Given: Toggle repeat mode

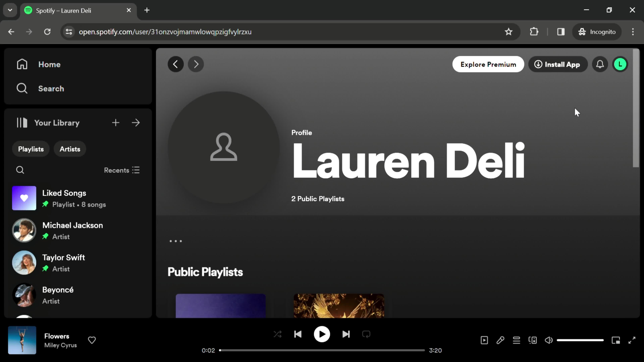Looking at the screenshot, I should (x=366, y=334).
